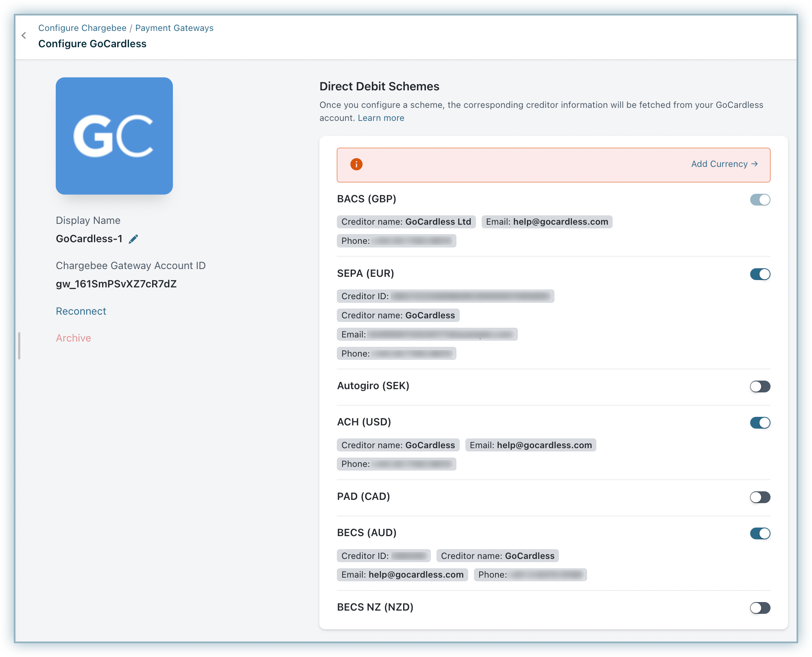Enable the PAD (CAD) scheme
Screen dimensions: 812x657
pyautogui.click(x=760, y=497)
